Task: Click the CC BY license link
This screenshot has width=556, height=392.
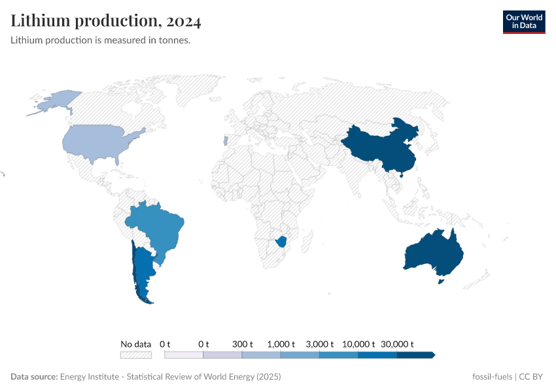Action: click(531, 376)
